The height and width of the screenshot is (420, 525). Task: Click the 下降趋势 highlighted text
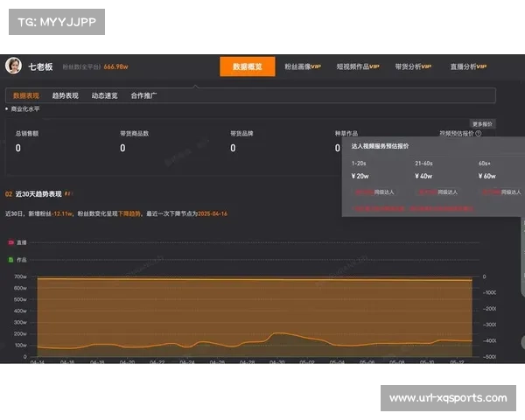tap(129, 213)
